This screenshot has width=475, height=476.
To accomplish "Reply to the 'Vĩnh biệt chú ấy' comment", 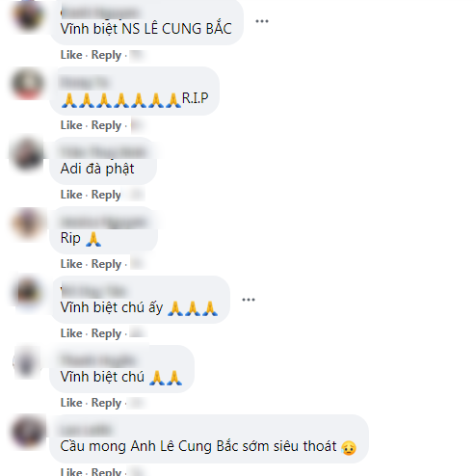I will (x=106, y=333).
